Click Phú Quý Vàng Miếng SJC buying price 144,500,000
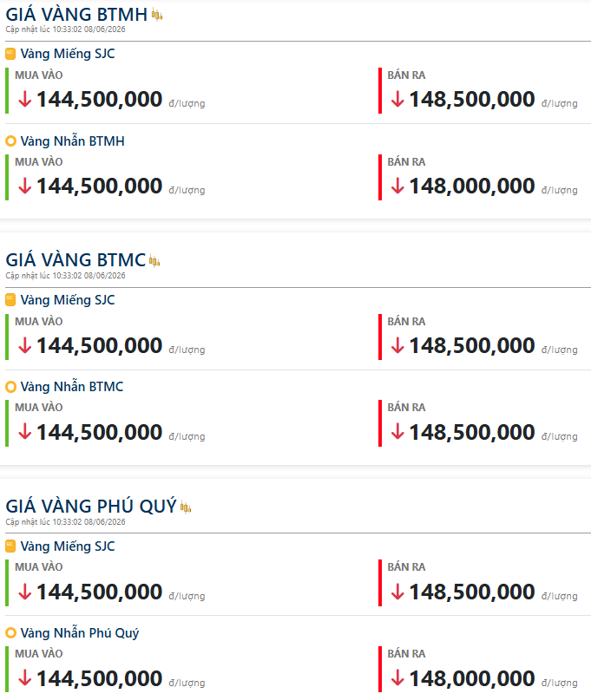 tap(99, 592)
